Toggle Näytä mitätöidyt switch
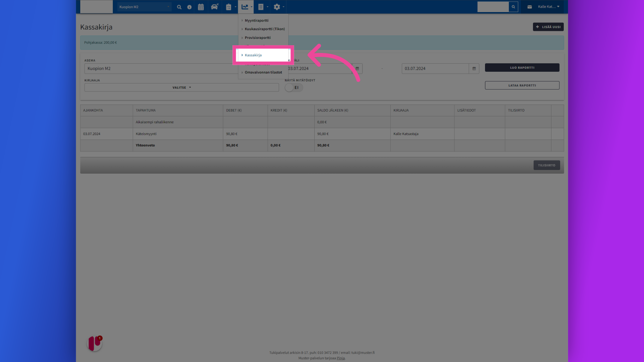 coord(294,87)
